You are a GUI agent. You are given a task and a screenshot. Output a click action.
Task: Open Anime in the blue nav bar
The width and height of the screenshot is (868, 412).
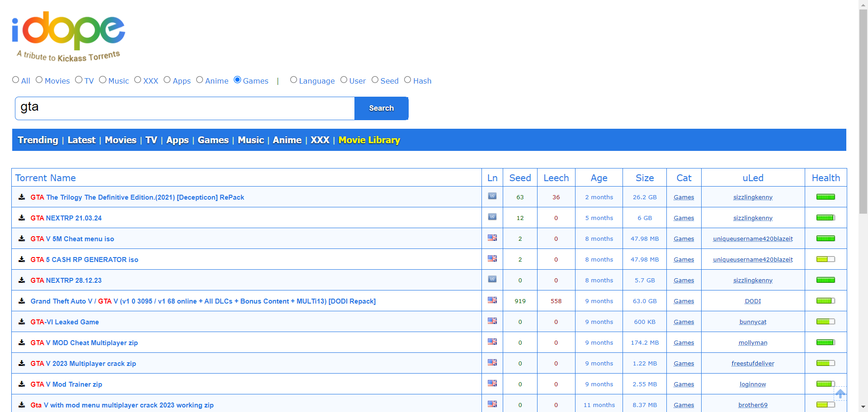(x=287, y=140)
